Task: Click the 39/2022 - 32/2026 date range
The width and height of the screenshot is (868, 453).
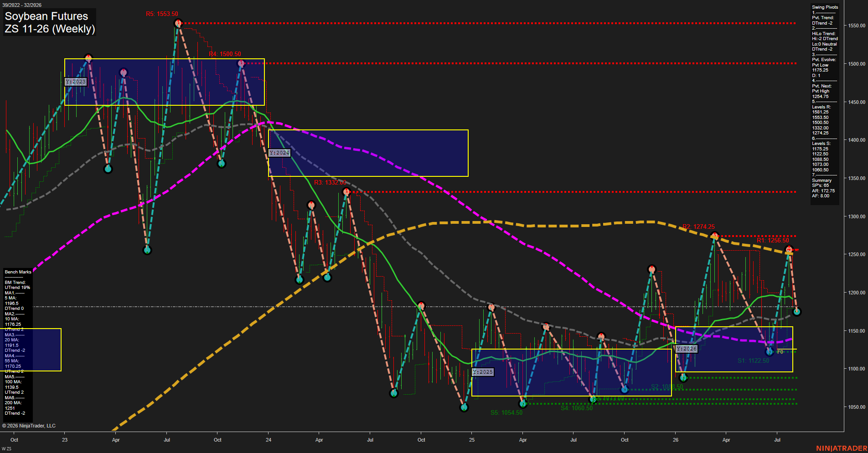Action: click(21, 5)
